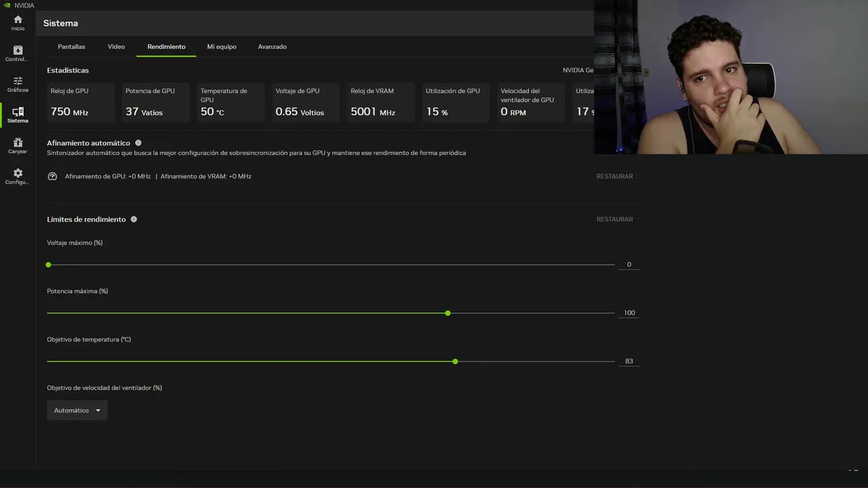This screenshot has width=868, height=488.
Task: Click info icon next to Límites de rendimiento
Action: 134,219
